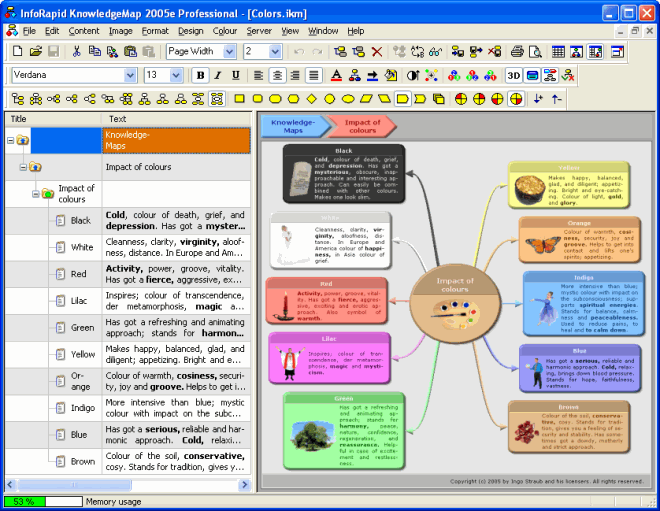Toggle the 3D view button
Viewport: 660px width, 511px height.
(x=513, y=75)
